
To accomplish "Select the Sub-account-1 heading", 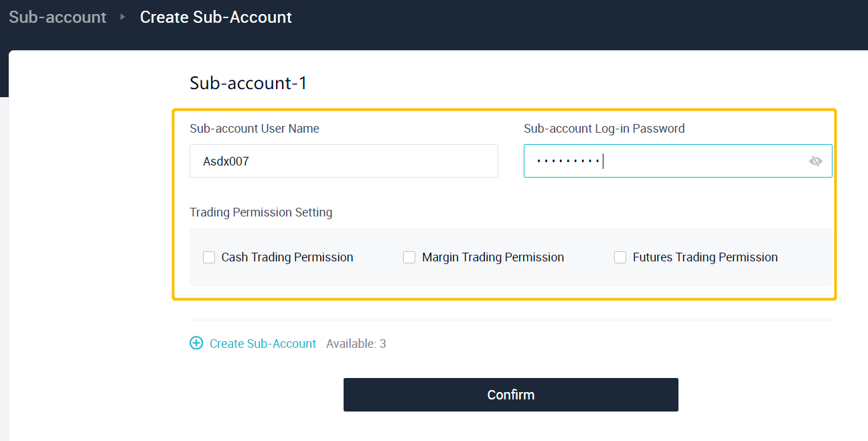I will [x=248, y=83].
